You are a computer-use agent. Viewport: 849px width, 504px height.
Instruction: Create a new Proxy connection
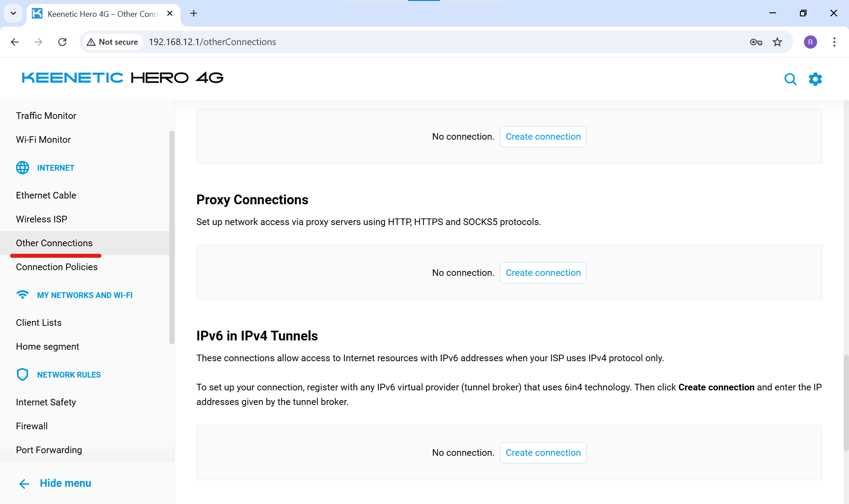[x=543, y=273]
